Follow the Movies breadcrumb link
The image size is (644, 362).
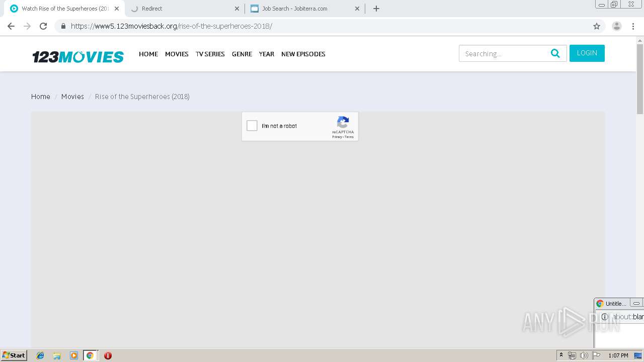(x=72, y=97)
